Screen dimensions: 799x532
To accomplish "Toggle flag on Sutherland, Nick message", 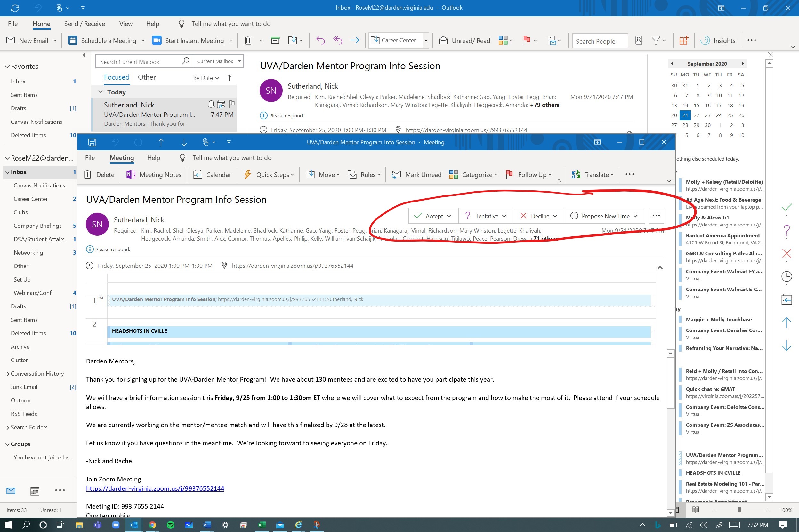I will (232, 104).
